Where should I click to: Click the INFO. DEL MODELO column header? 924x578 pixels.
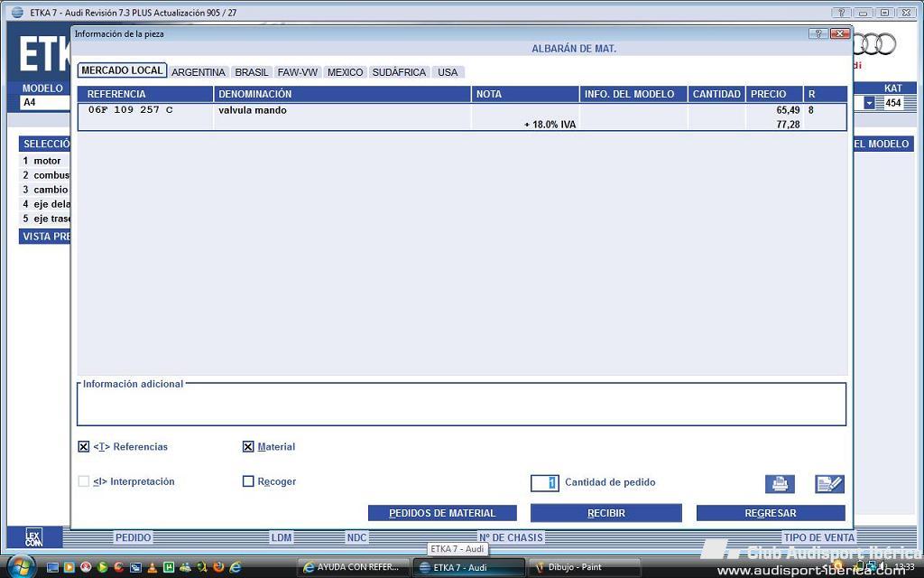(634, 94)
